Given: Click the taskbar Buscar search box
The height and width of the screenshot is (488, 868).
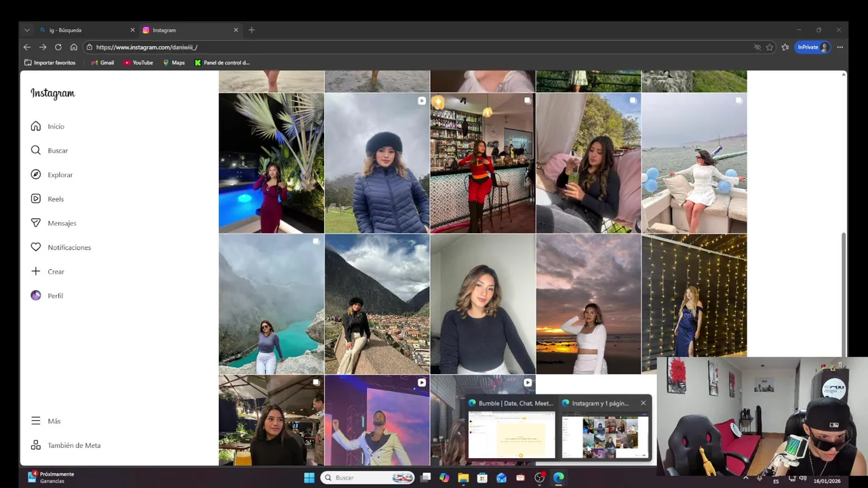Looking at the screenshot, I should pos(367,478).
